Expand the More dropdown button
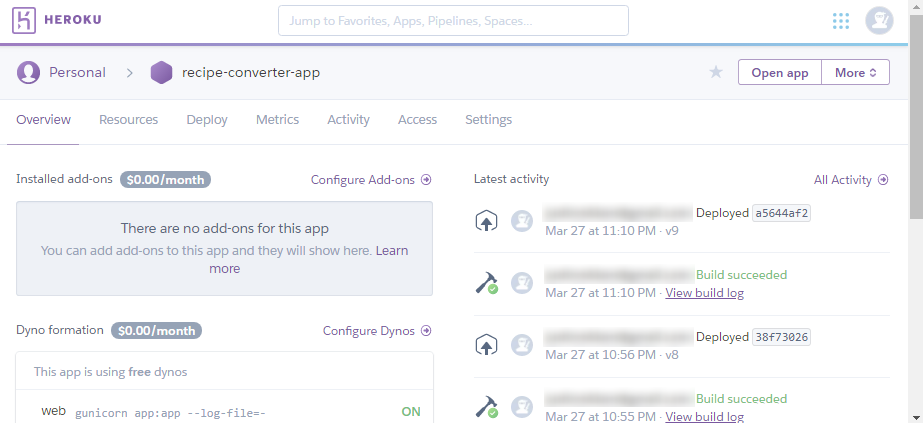This screenshot has width=923, height=423. coord(855,72)
